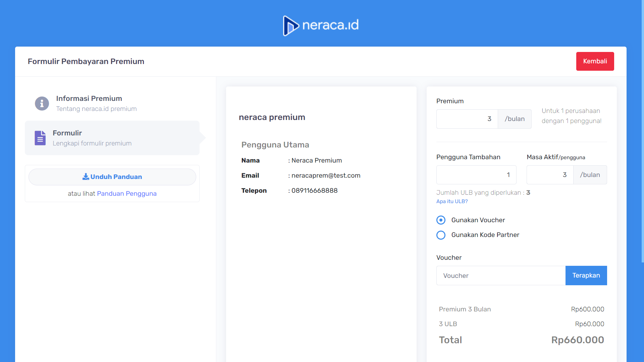Click the download icon in Unduh Panduan

click(x=86, y=177)
